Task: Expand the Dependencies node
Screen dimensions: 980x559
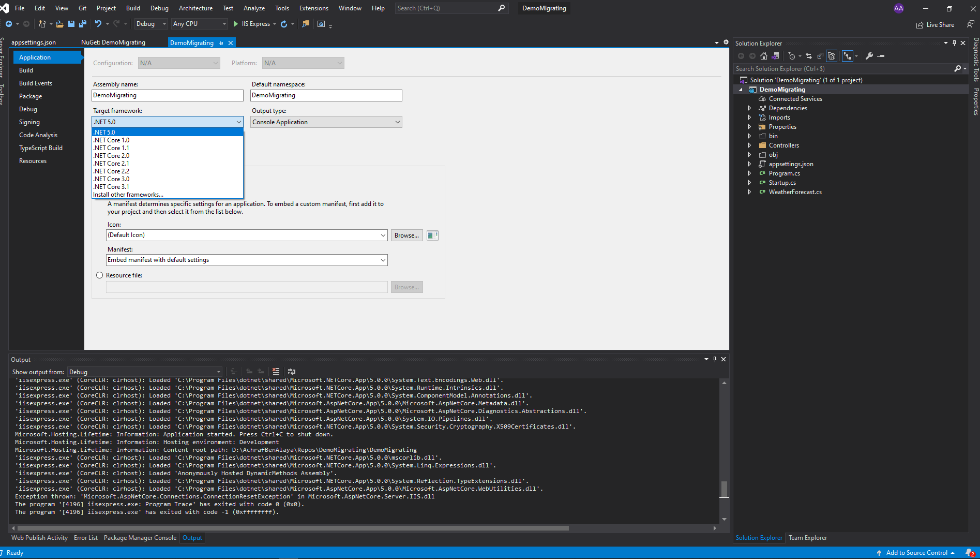Action: [749, 108]
